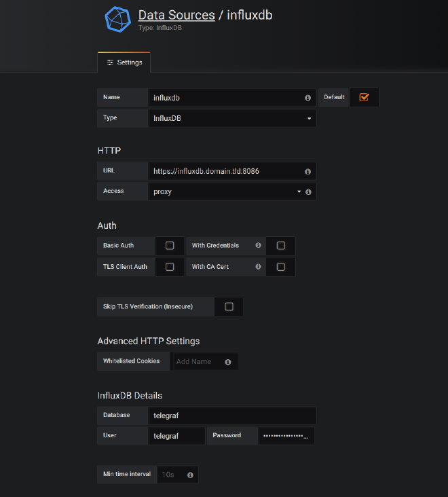Select the Min time interval input
The image size is (448, 497).
[x=172, y=475]
